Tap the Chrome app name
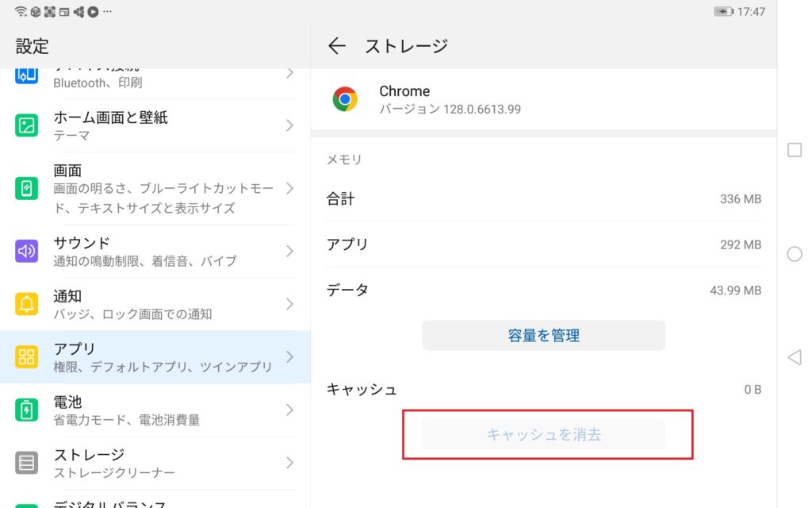Image resolution: width=812 pixels, height=508 pixels. pos(404,91)
